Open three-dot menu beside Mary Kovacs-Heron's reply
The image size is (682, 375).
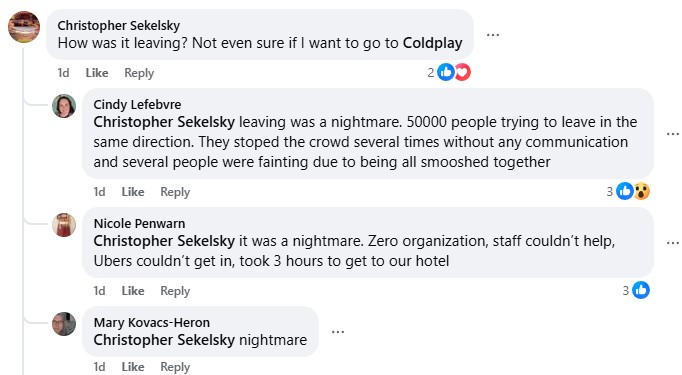[338, 332]
